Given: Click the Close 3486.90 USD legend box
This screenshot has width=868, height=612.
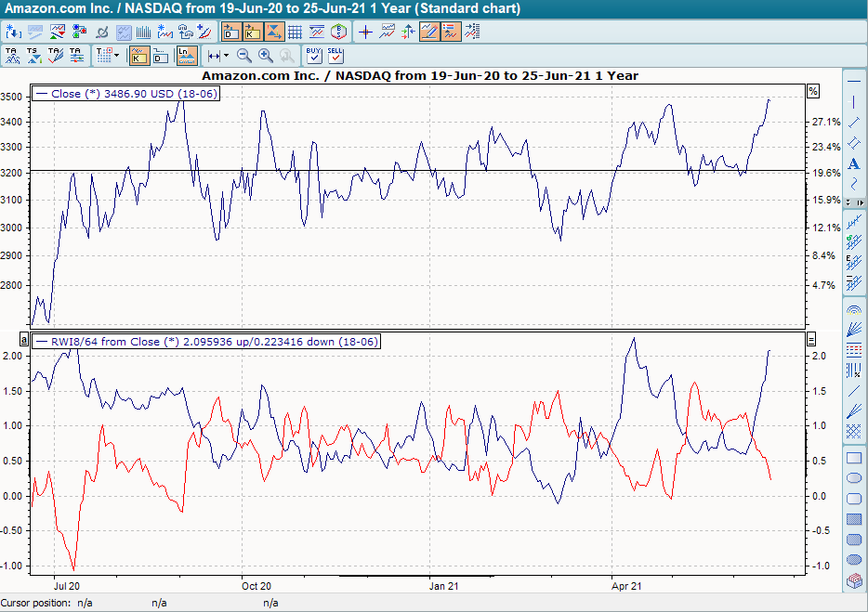Looking at the screenshot, I should 125,94.
